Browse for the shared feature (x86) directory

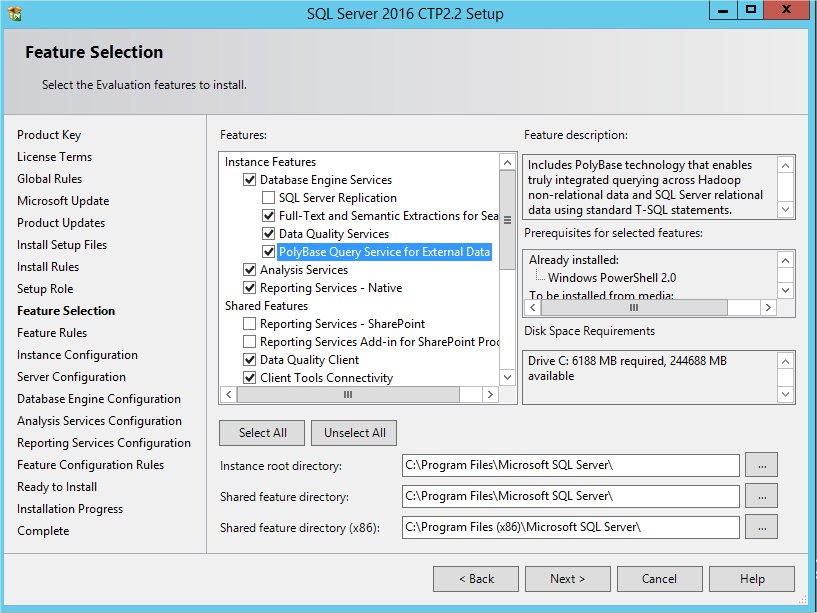click(761, 526)
